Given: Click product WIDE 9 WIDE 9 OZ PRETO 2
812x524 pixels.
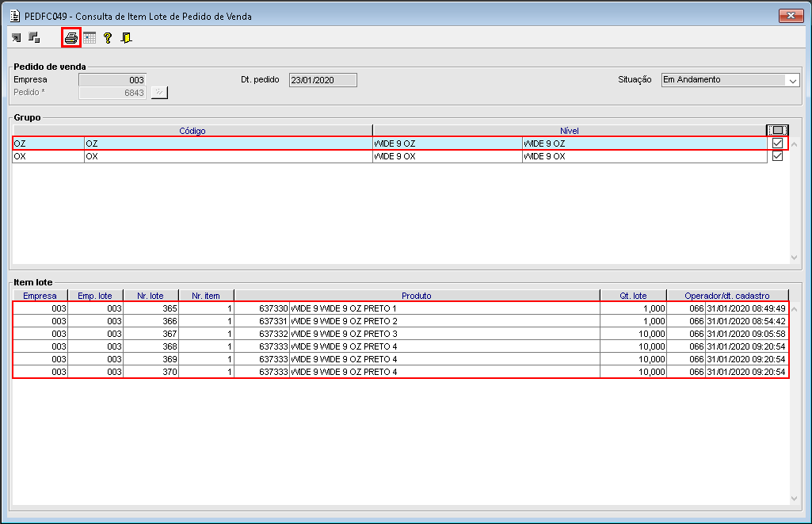Looking at the screenshot, I should pos(444,321).
